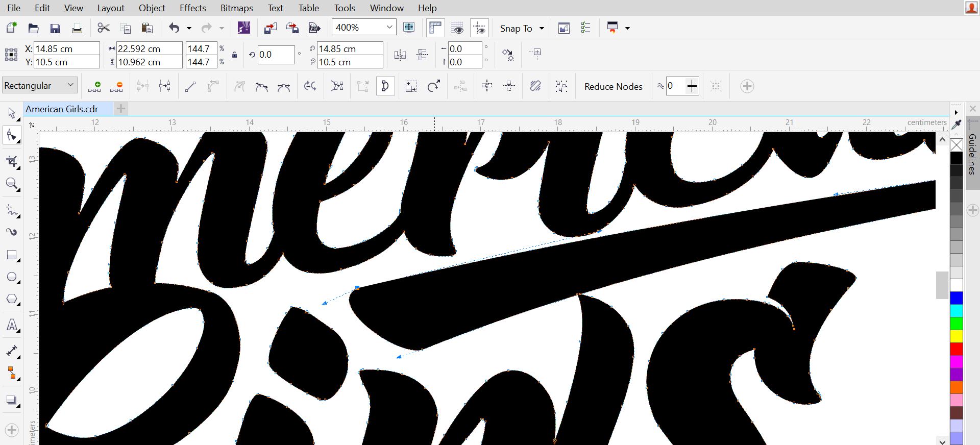Select the Ellipse tool
Viewport: 980px width, 445px height.
[12, 277]
